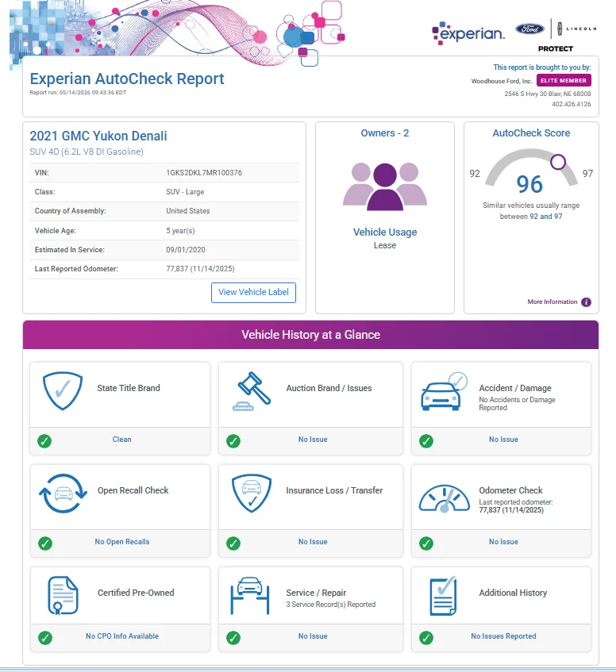The image size is (616, 672).
Task: Click green check beside No Issues Reported
Action: click(426, 638)
